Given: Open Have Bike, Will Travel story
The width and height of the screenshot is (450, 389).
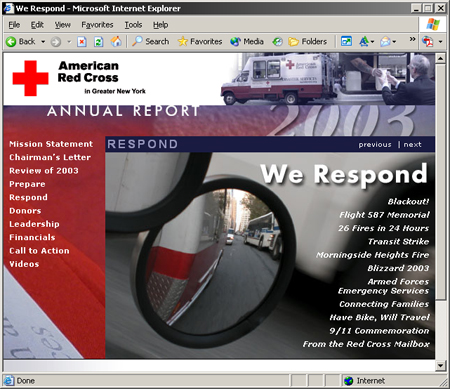Looking at the screenshot, I should (379, 317).
